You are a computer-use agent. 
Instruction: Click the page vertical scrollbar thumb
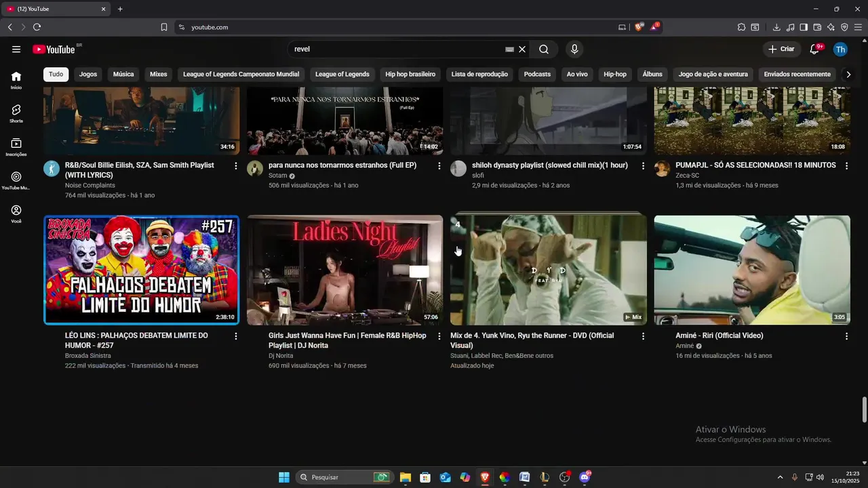(864, 409)
